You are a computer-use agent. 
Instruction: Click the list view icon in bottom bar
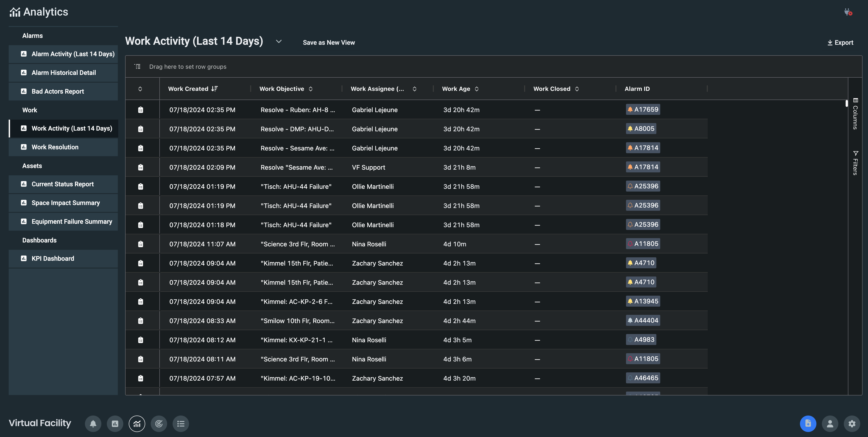pos(181,424)
